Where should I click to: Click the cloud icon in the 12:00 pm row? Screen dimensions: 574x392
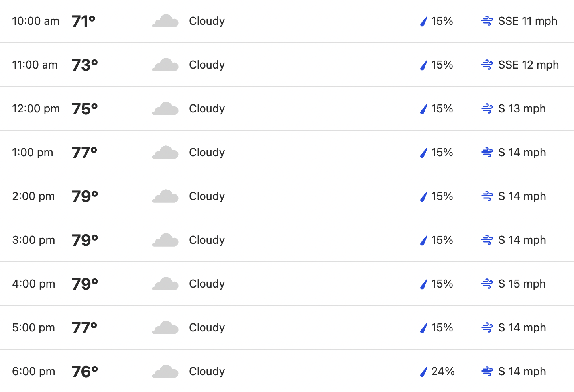(165, 108)
